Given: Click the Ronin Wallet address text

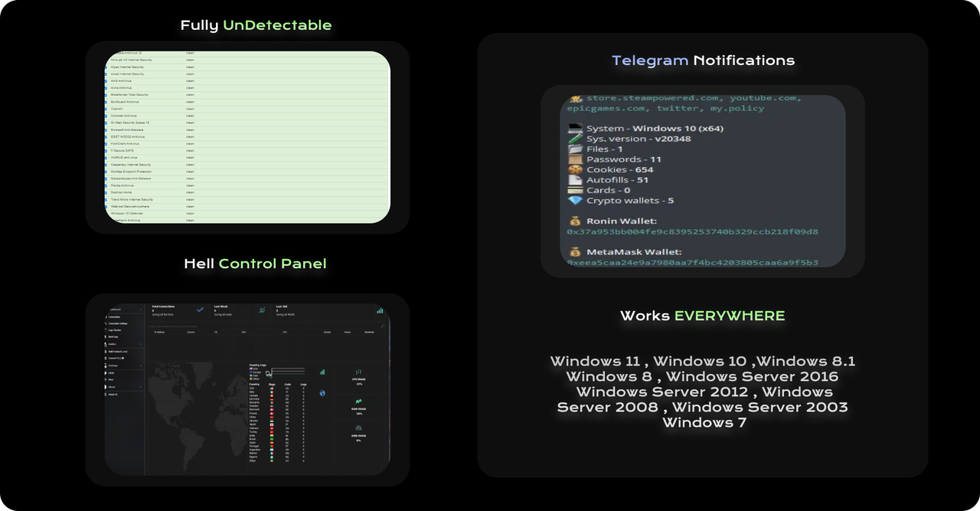Looking at the screenshot, I should (692, 231).
